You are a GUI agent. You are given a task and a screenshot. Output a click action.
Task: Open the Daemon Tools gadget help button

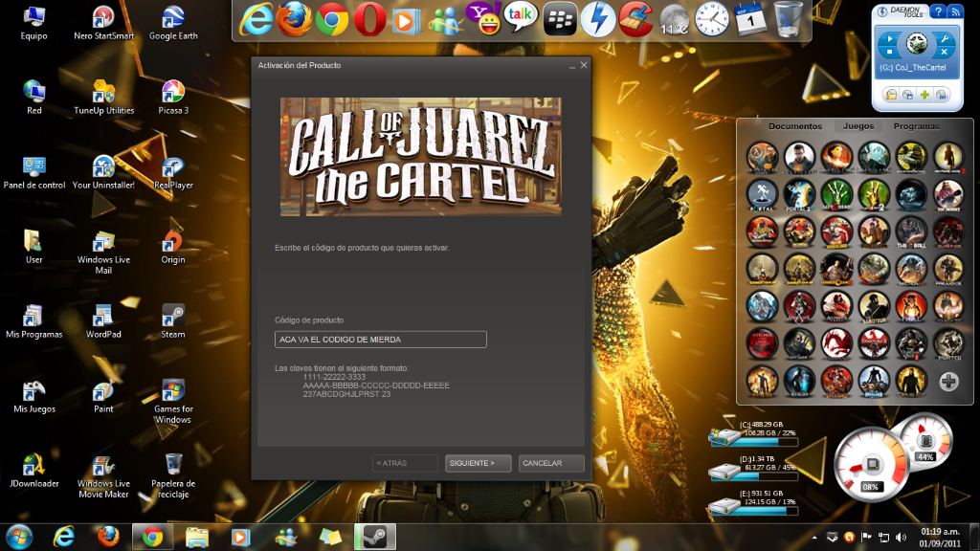click(938, 11)
